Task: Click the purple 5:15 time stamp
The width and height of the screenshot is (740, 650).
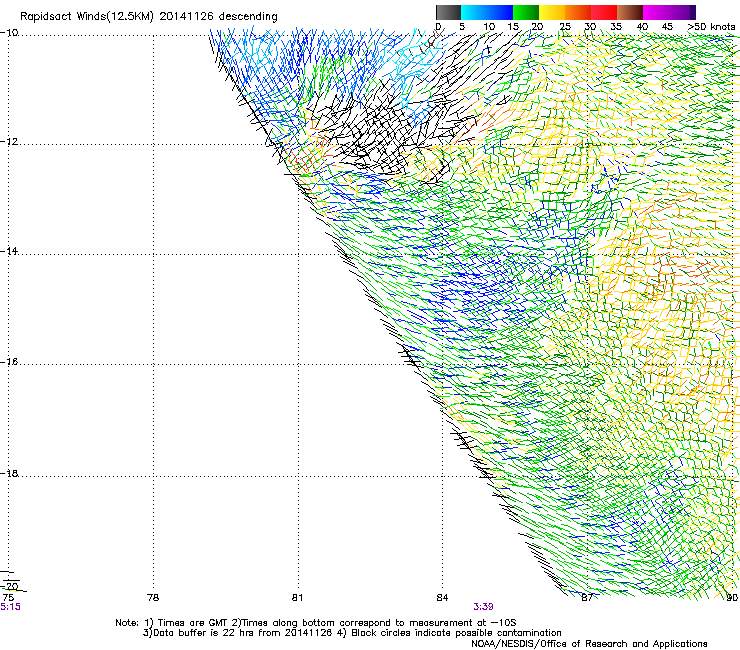Action: tap(10, 607)
